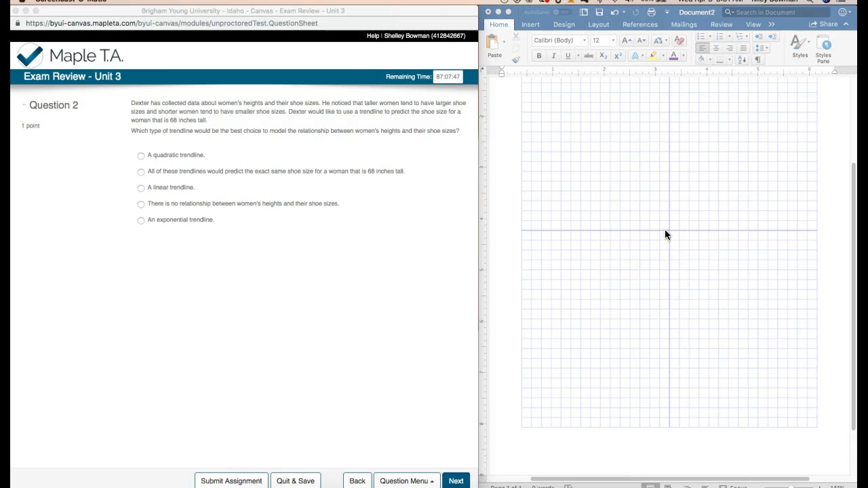The height and width of the screenshot is (488, 868).
Task: Undo the last action in Word
Action: coord(615,12)
